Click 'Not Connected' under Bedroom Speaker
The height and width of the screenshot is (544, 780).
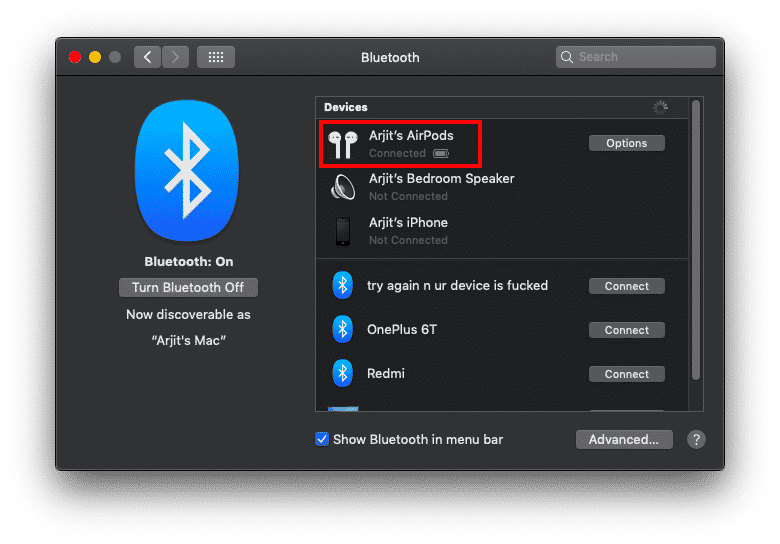click(408, 196)
